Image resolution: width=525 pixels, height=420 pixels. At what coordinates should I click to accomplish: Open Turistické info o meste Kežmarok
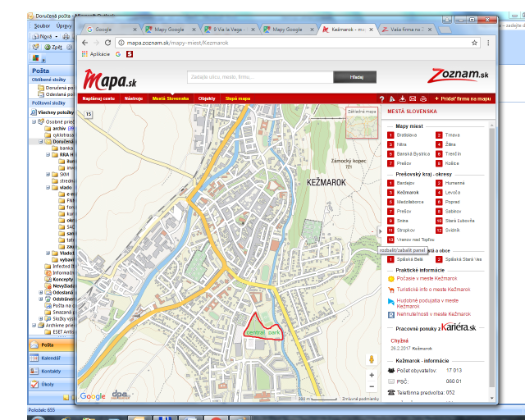pyautogui.click(x=434, y=290)
